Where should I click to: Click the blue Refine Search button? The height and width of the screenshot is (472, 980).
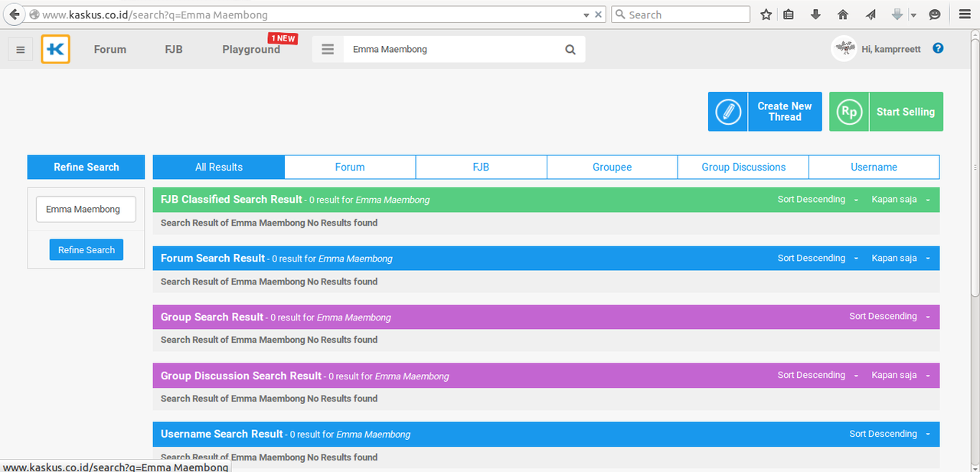tap(87, 250)
